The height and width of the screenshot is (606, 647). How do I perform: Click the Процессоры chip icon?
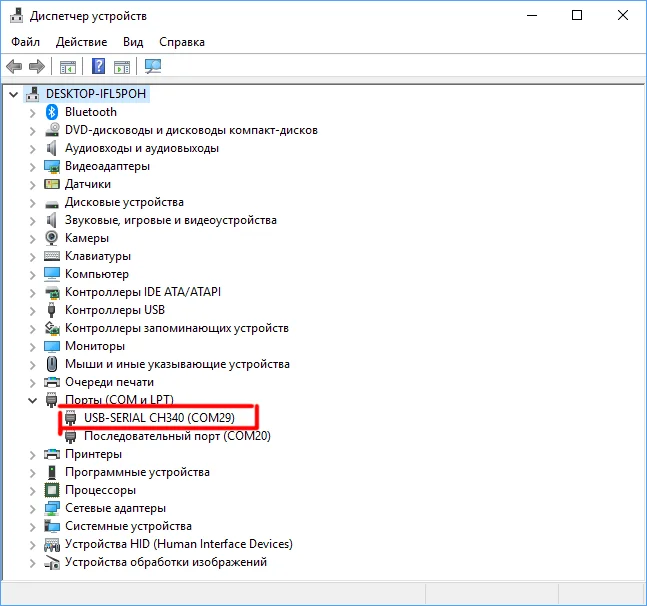click(52, 490)
